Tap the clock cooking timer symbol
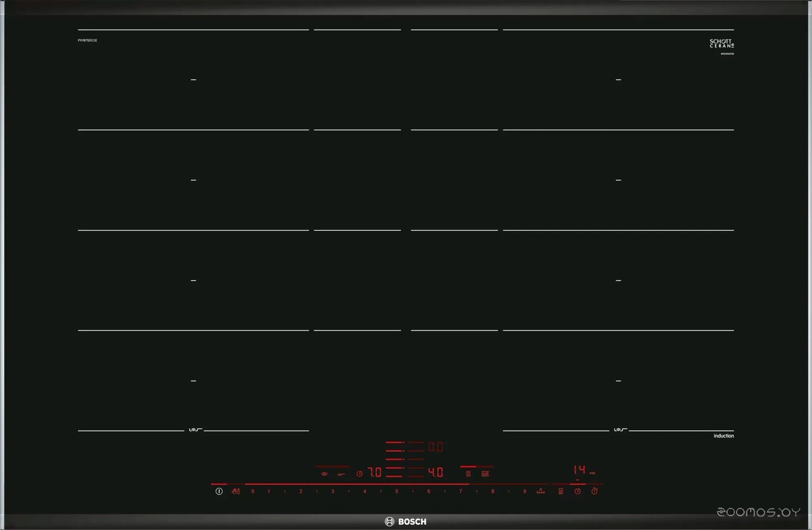Screen dimensions: 812x530 (578, 491)
